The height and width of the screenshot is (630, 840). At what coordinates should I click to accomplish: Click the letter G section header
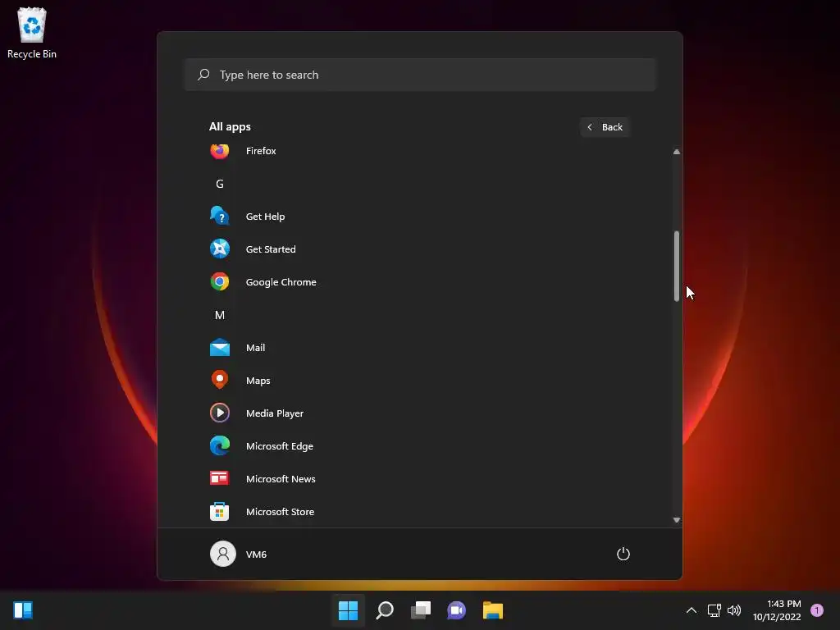click(220, 184)
